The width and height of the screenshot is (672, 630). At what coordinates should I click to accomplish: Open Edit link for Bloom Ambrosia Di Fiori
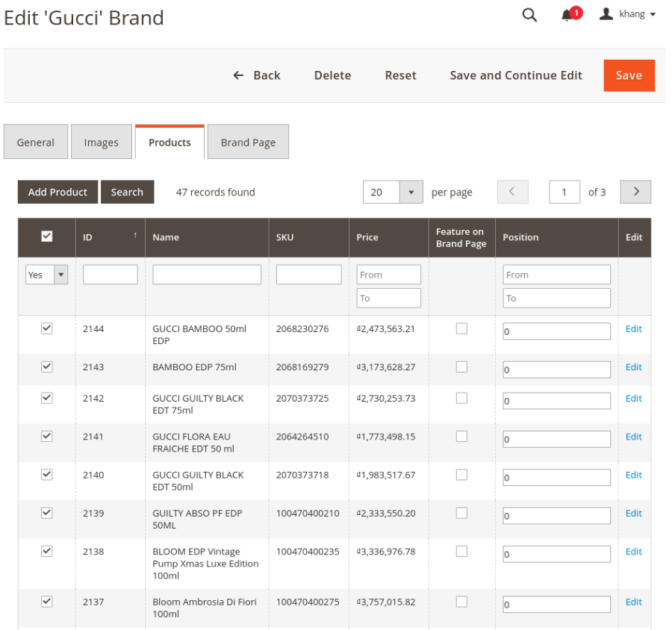point(633,602)
